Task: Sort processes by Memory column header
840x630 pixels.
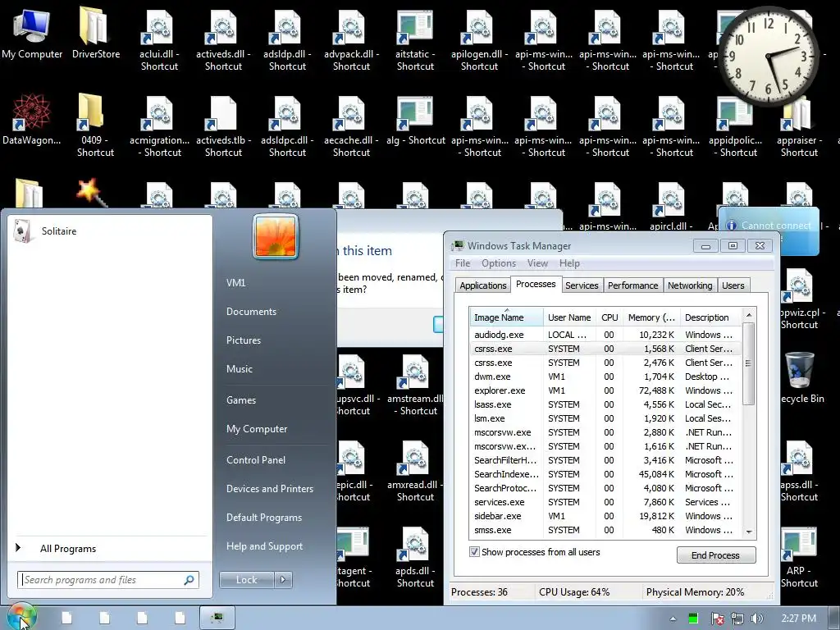Action: click(x=652, y=317)
